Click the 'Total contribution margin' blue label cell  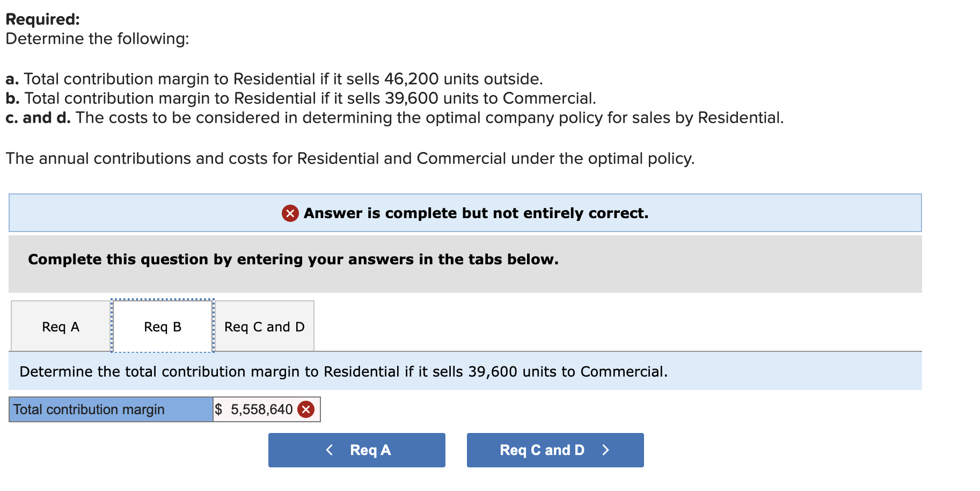[110, 409]
